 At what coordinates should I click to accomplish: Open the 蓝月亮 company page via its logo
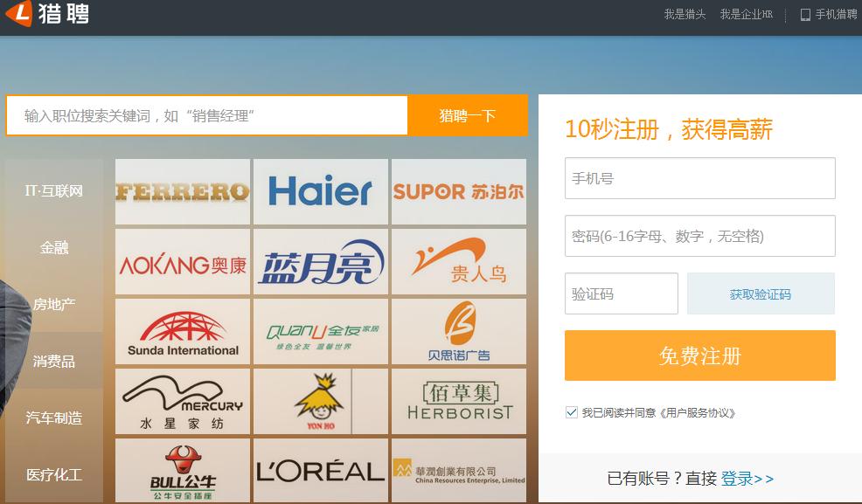coord(320,261)
